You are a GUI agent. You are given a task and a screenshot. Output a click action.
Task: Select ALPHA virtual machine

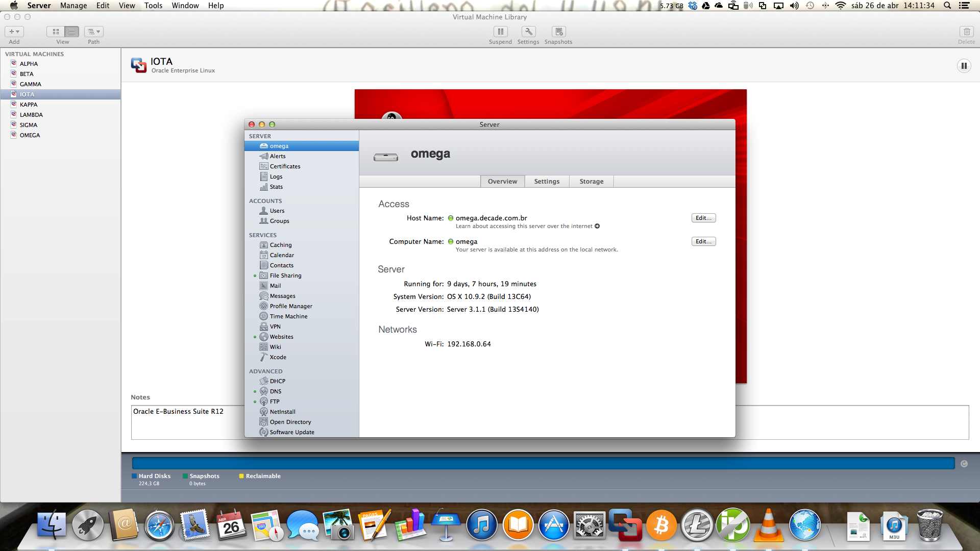[60, 64]
